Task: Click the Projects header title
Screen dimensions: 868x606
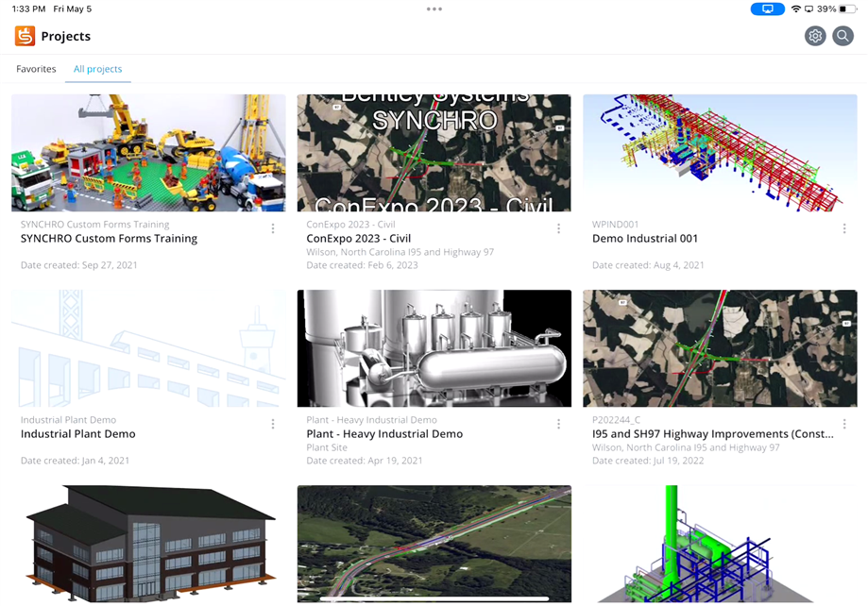Action: [66, 36]
